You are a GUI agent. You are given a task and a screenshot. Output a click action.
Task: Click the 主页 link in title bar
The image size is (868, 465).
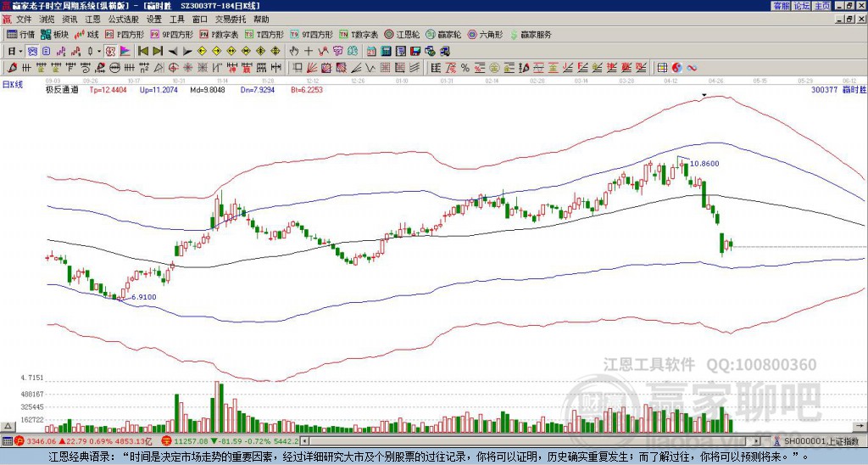(x=821, y=6)
